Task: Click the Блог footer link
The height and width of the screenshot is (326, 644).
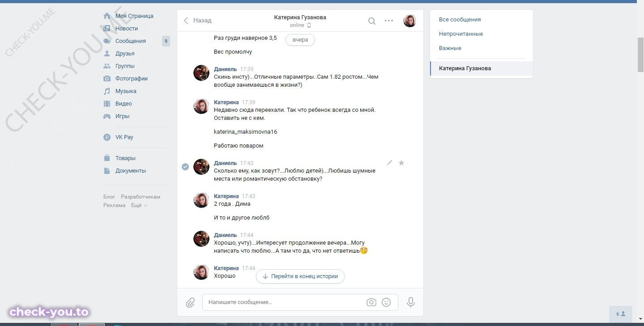Action: (109, 197)
